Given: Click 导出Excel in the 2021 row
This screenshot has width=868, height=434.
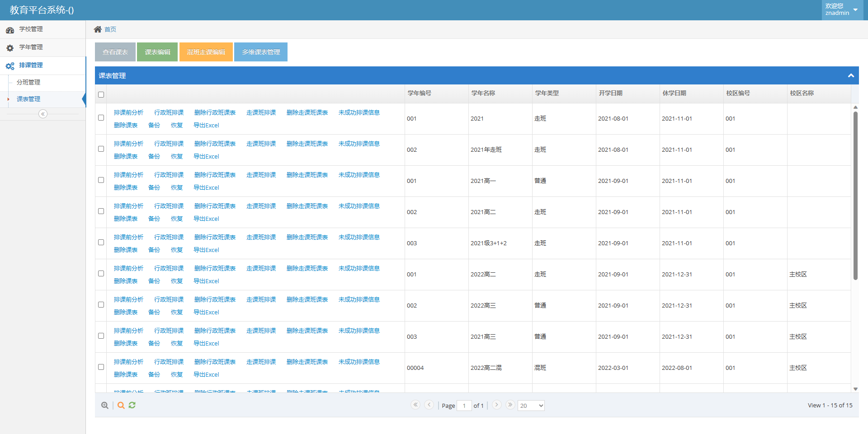Looking at the screenshot, I should pyautogui.click(x=206, y=125).
